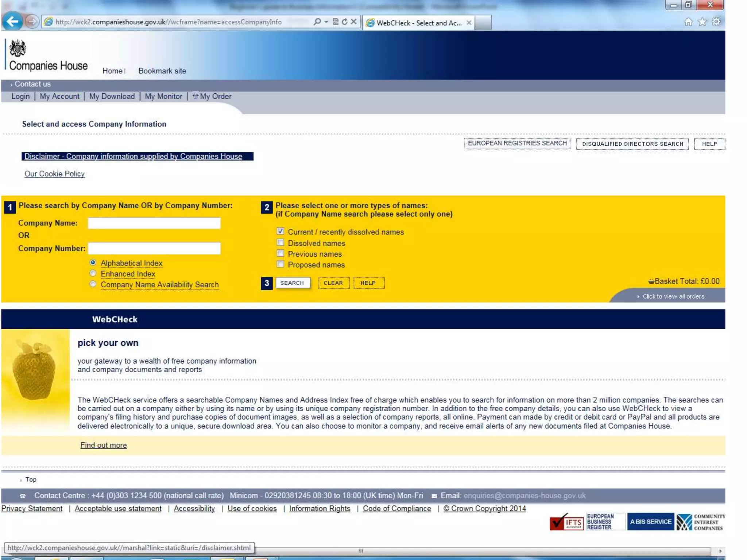Open the favorites star icon
The image size is (747, 560).
click(702, 22)
